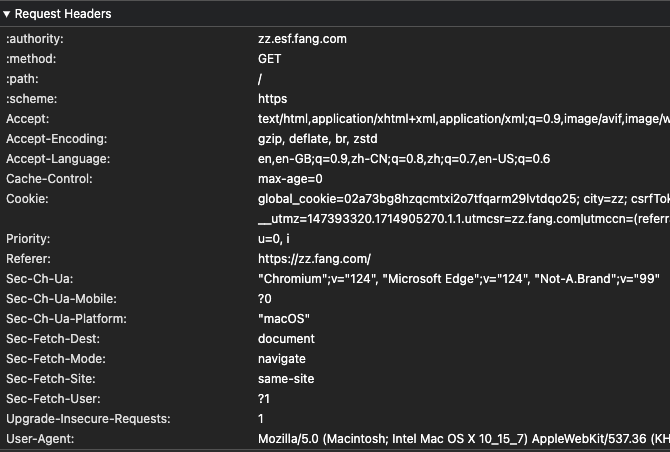Viewport: 670px width, 452px height.
Task: Select the Accept-Language header value
Action: click(x=404, y=159)
